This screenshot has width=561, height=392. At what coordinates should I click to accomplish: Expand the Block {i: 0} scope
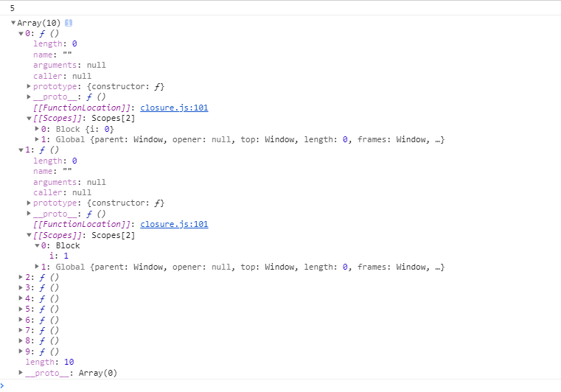(37, 129)
